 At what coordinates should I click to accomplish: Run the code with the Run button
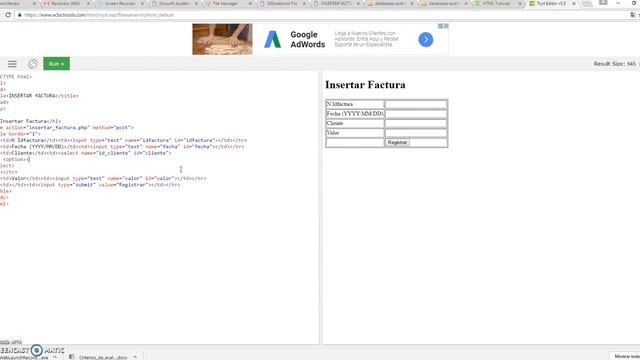click(x=56, y=64)
